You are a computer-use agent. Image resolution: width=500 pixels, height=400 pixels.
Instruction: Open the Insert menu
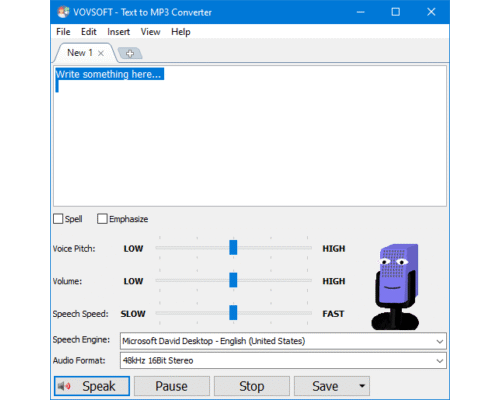click(x=118, y=32)
